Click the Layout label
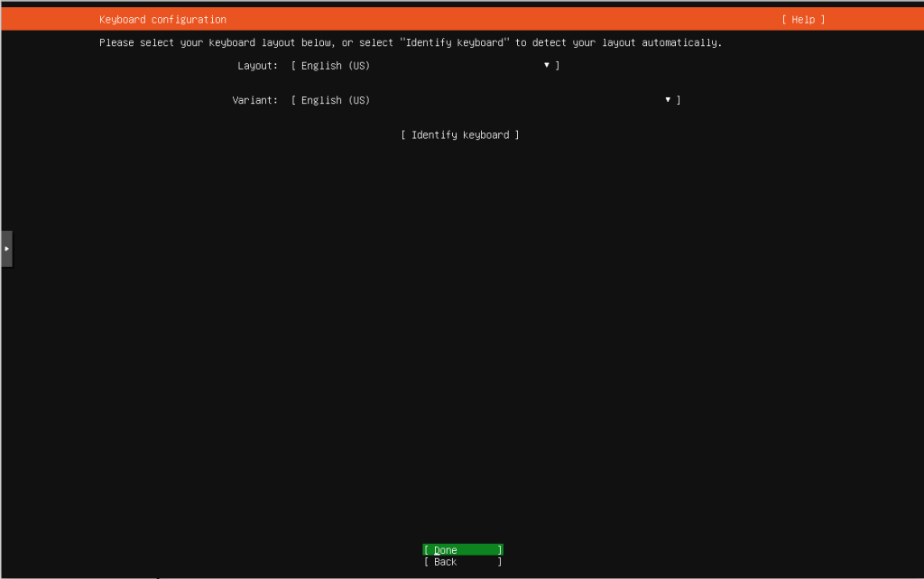This screenshot has width=924, height=579. coord(257,66)
